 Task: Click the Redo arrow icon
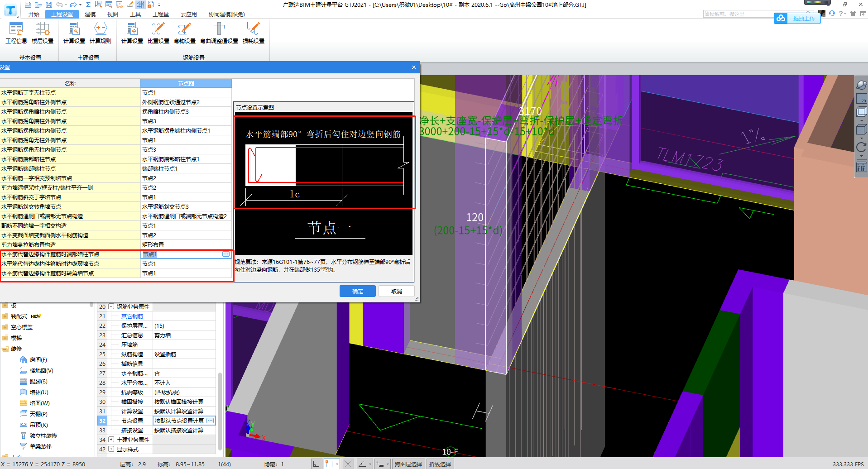click(73, 5)
